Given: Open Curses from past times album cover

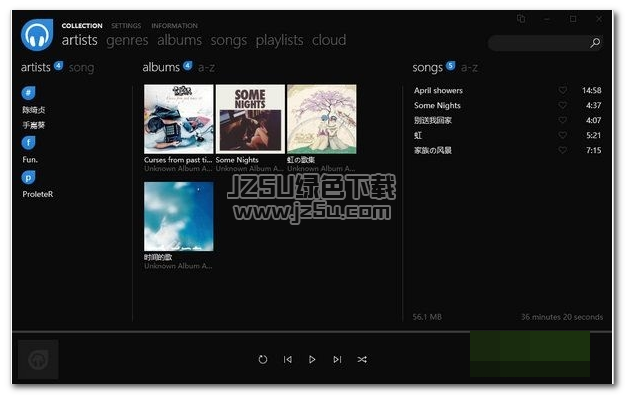Looking at the screenshot, I should [x=179, y=119].
